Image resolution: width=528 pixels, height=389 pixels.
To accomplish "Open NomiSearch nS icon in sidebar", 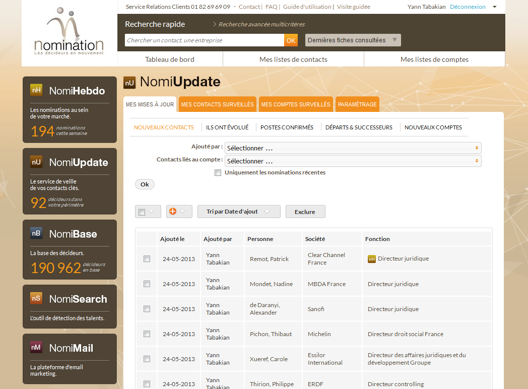I will (x=36, y=298).
